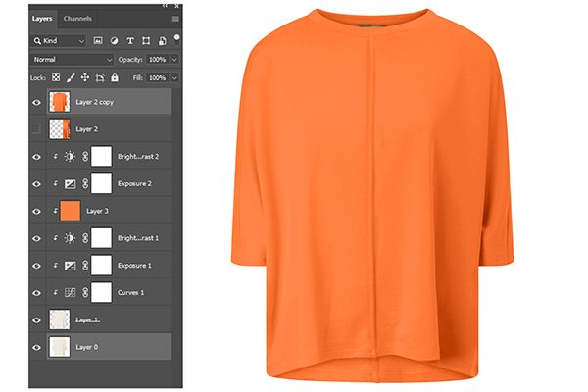
Task: Select layer name Layer 2
Action: click(x=86, y=129)
